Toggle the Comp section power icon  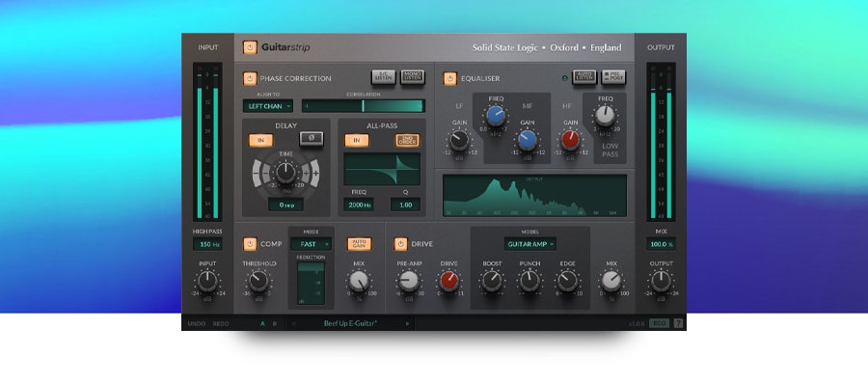pos(250,244)
